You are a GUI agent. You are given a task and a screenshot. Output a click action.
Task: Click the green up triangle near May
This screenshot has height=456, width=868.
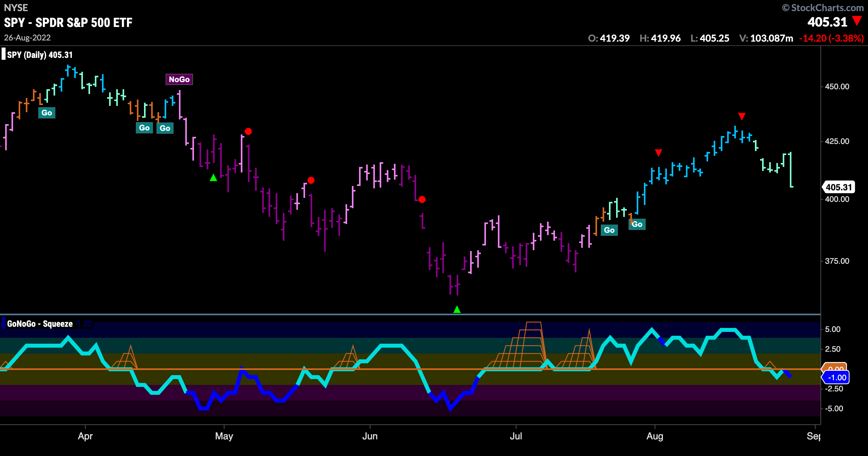pos(213,178)
